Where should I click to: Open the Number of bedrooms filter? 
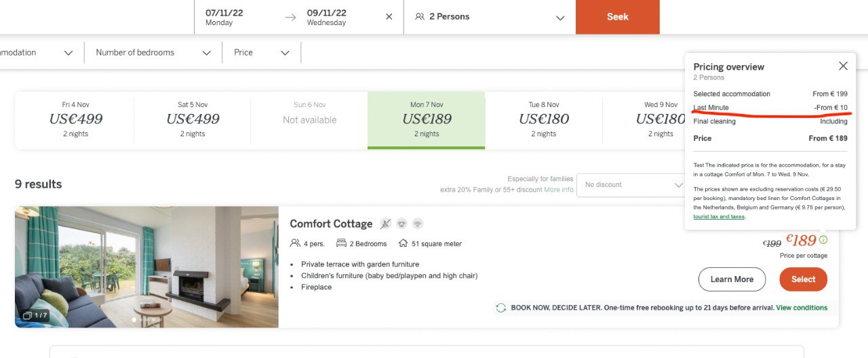(x=153, y=52)
